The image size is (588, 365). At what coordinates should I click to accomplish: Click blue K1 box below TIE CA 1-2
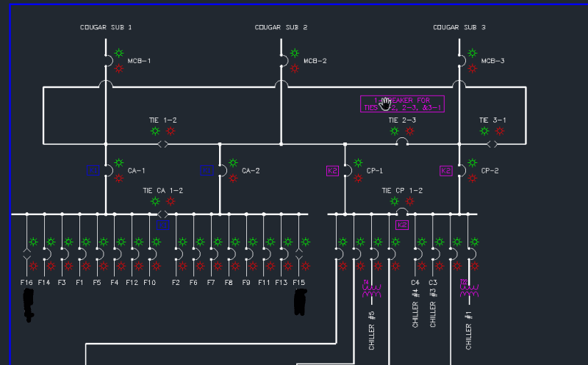[x=162, y=225]
